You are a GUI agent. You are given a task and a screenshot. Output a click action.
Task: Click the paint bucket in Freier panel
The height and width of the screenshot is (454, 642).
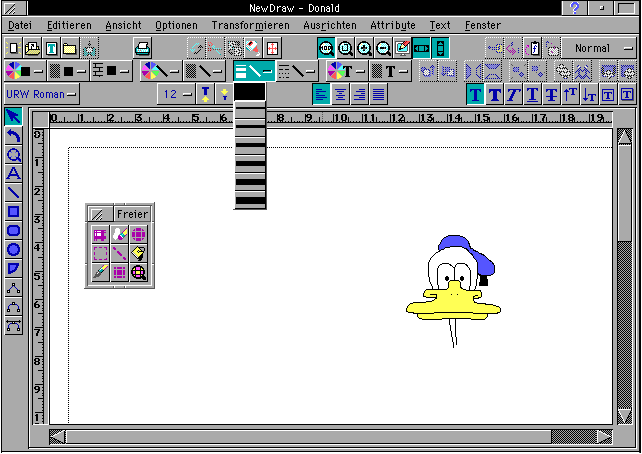[x=139, y=253]
